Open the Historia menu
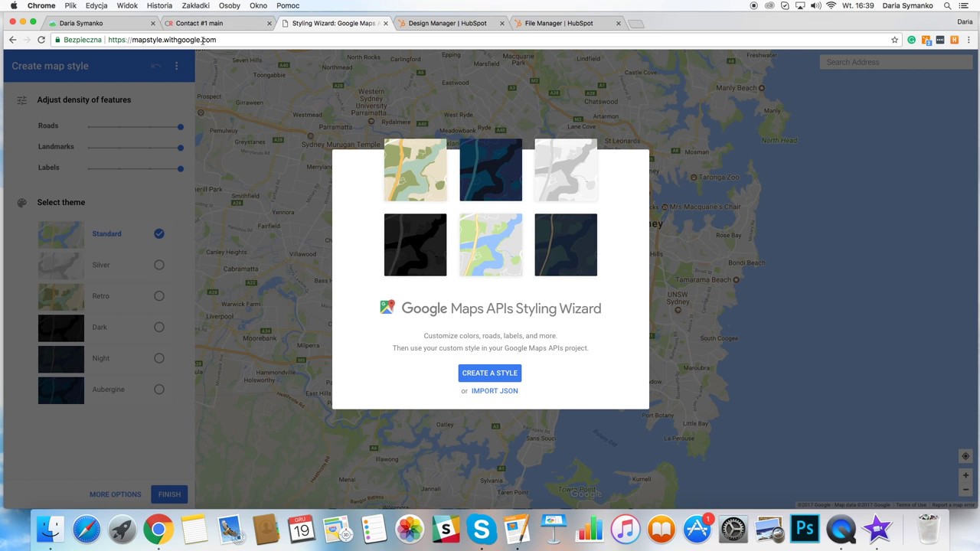The image size is (980, 551). 159,5
